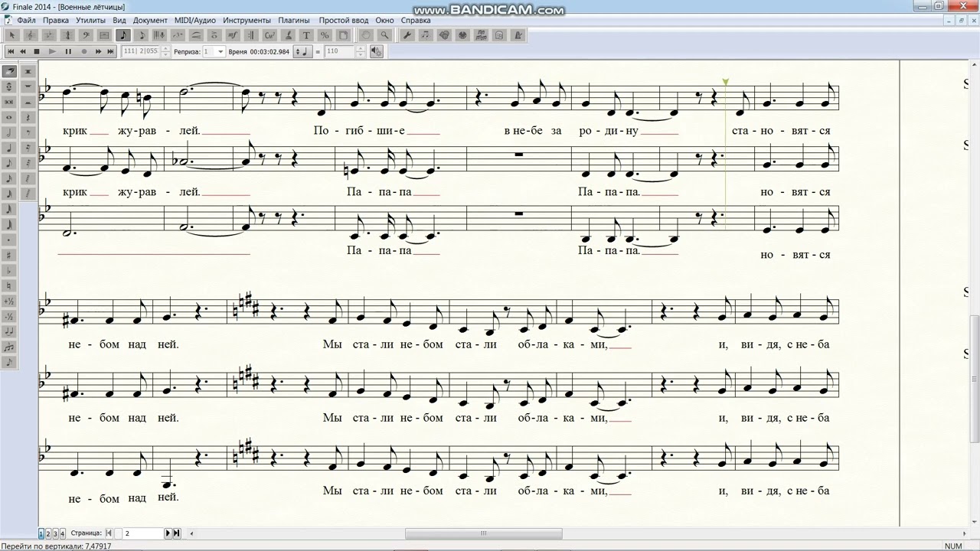Select the half step down tool
The image size is (980, 551).
tap(9, 316)
